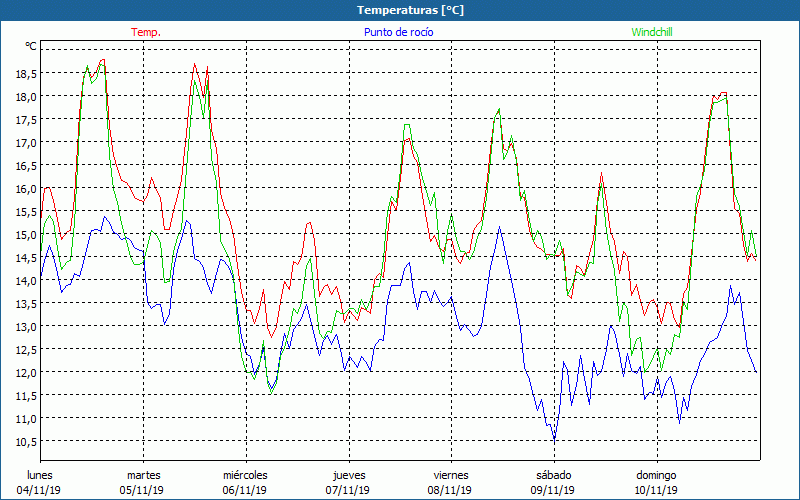Click the 13,5 y-axis value
Image resolution: width=800 pixels, height=500 pixels.
(26, 304)
